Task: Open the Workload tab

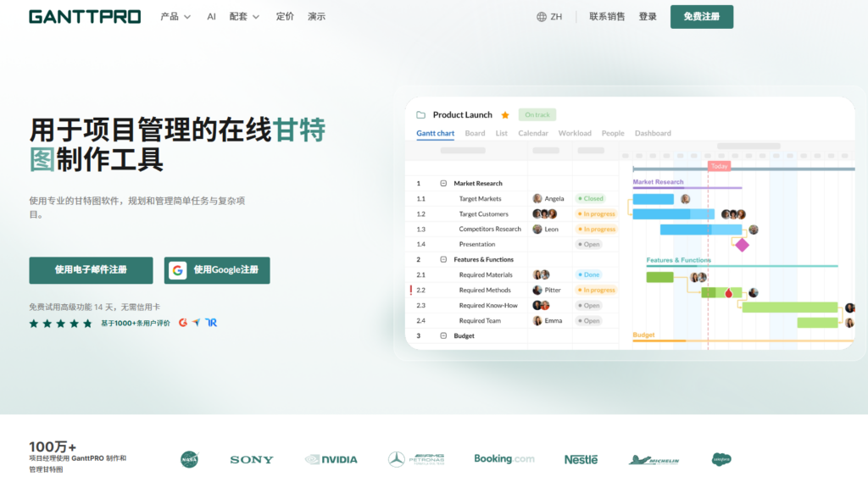Action: tap(575, 133)
